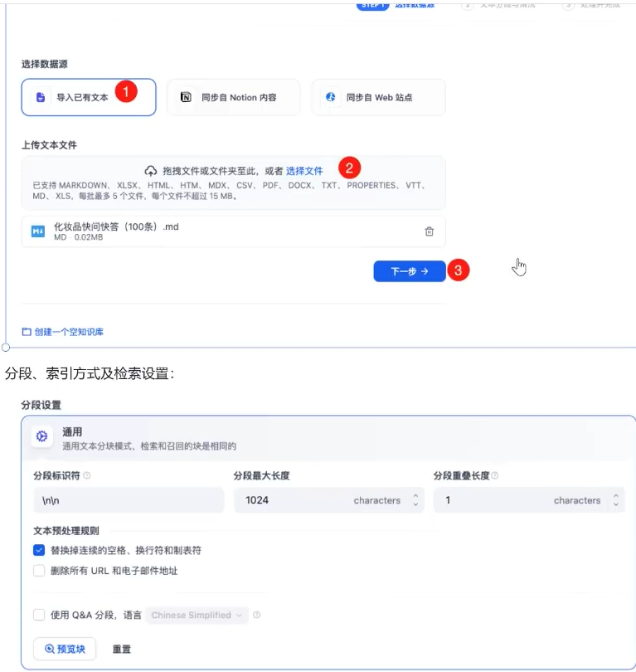Click the cloud upload icon in drop zone
The height and width of the screenshot is (672, 636).
coord(151,171)
